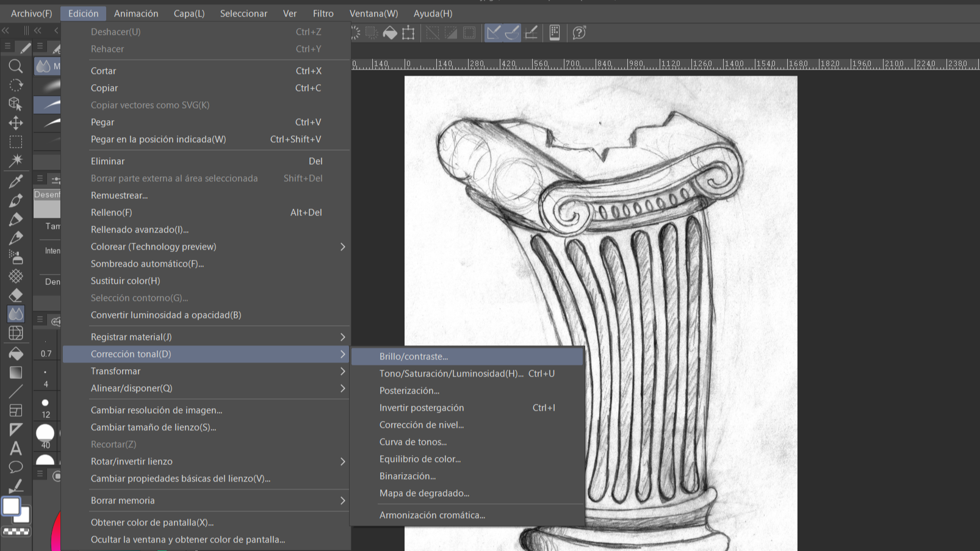Select the Eraser tool
The image size is (980, 551).
16,295
